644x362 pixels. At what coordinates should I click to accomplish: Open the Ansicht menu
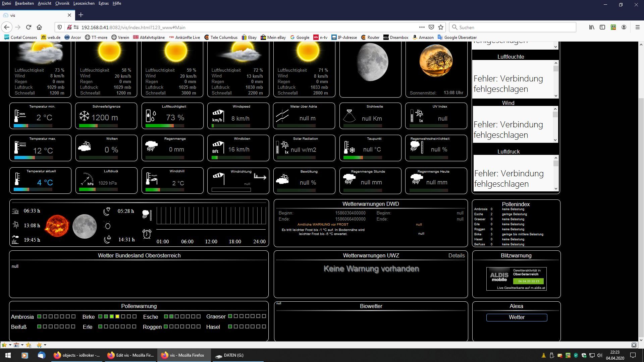pos(45,3)
